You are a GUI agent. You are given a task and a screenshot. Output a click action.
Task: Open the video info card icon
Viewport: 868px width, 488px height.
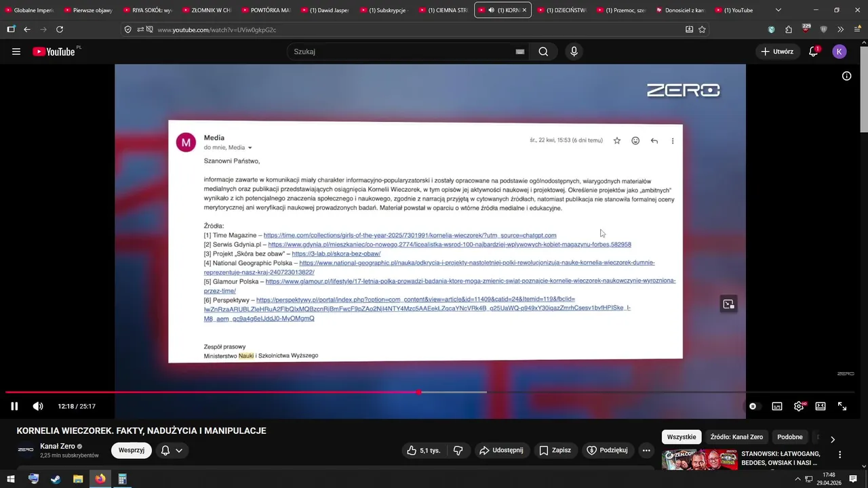coord(846,76)
